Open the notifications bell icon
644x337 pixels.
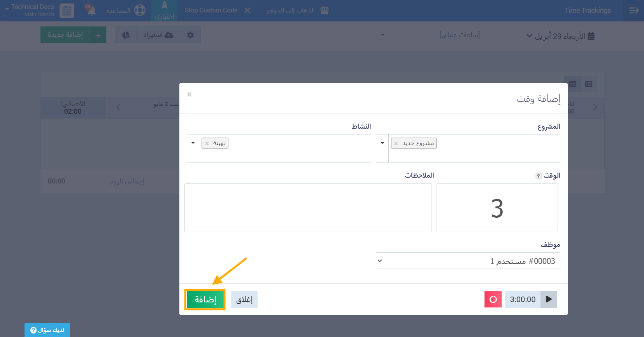tap(91, 10)
